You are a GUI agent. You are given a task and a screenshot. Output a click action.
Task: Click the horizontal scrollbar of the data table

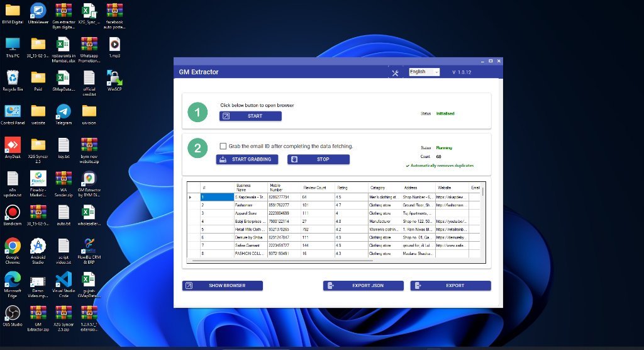click(282, 261)
